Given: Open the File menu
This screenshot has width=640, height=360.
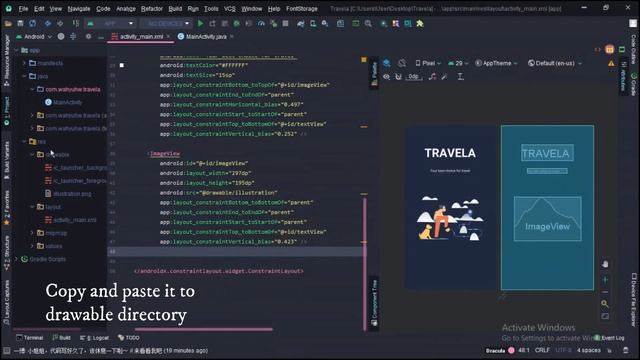Looking at the screenshot, I should pyautogui.click(x=23, y=9).
